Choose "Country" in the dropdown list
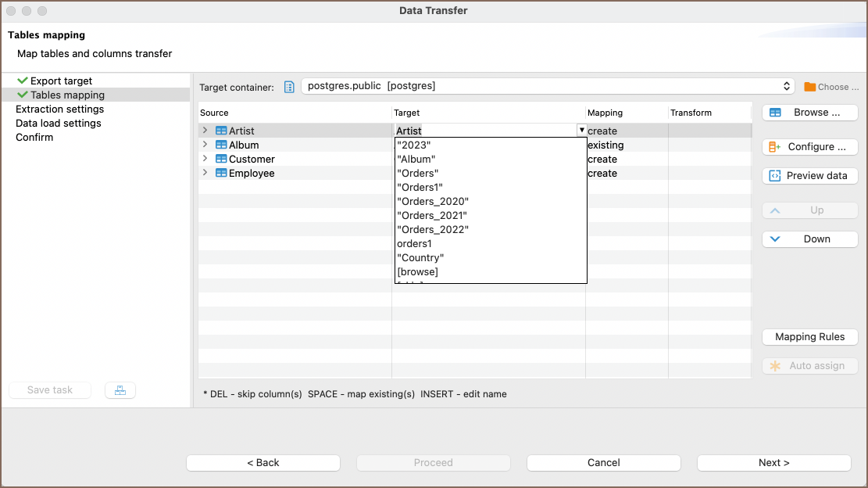Viewport: 868px width, 488px height. 420,258
